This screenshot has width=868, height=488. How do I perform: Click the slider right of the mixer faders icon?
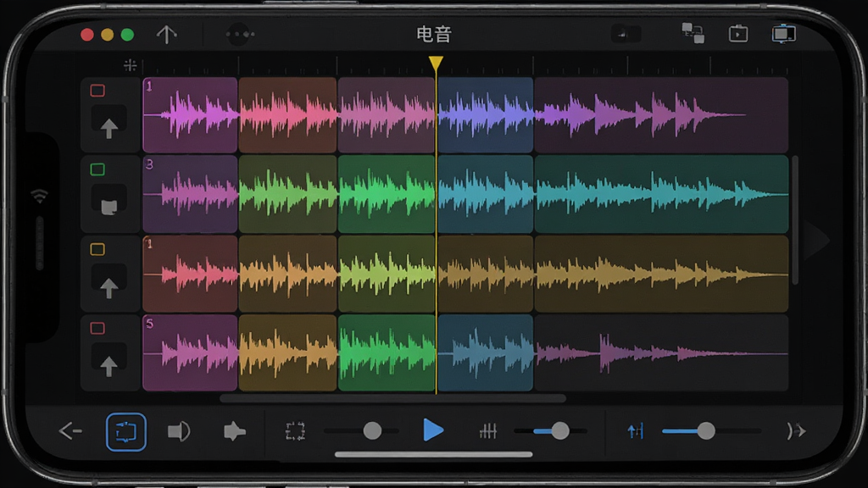[x=550, y=430]
